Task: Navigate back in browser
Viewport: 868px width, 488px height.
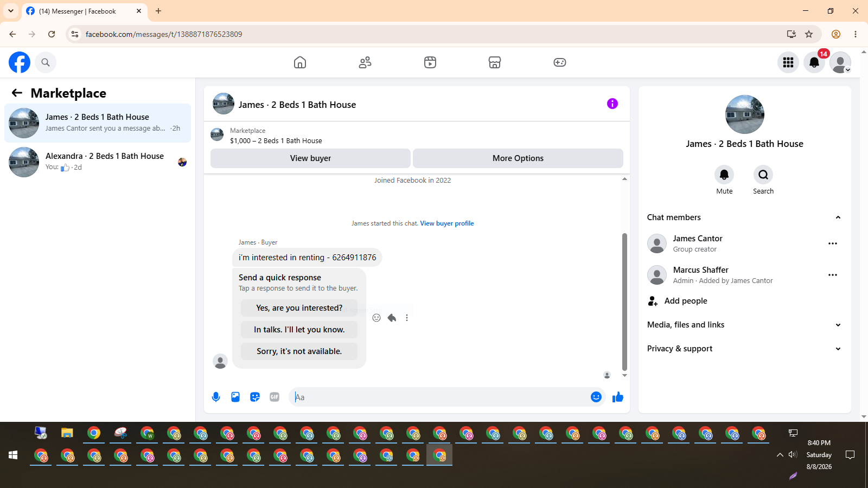Action: point(12,34)
